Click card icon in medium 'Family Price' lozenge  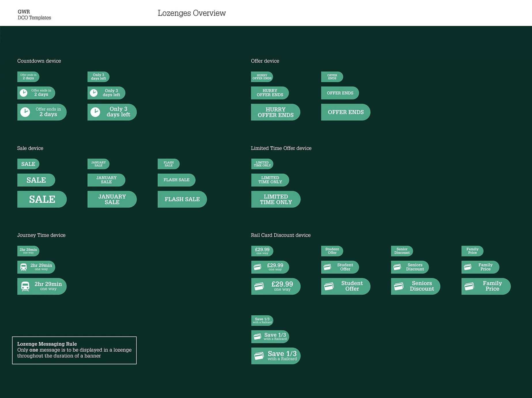467,267
